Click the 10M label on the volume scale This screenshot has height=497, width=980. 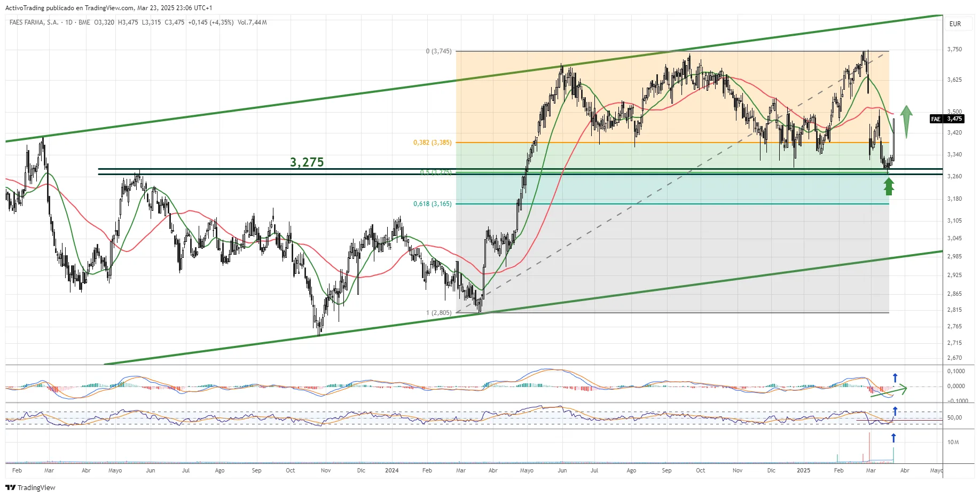click(x=953, y=442)
